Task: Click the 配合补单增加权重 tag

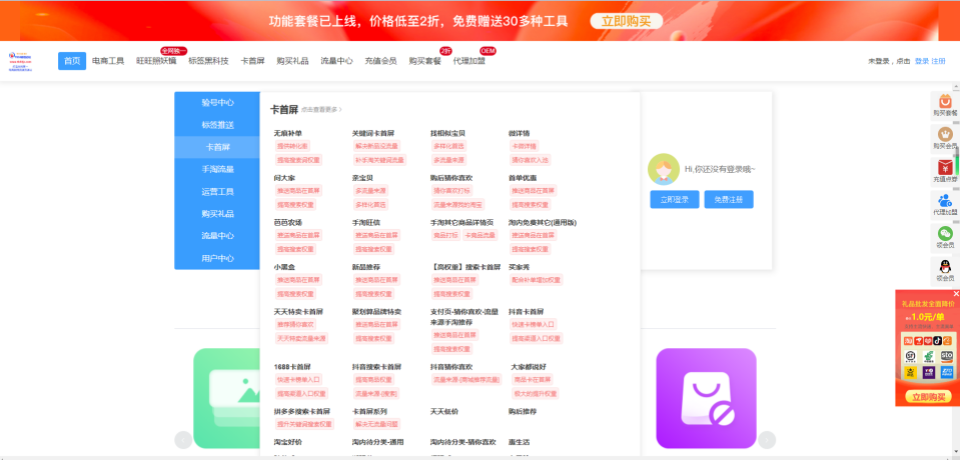Action: click(x=536, y=280)
